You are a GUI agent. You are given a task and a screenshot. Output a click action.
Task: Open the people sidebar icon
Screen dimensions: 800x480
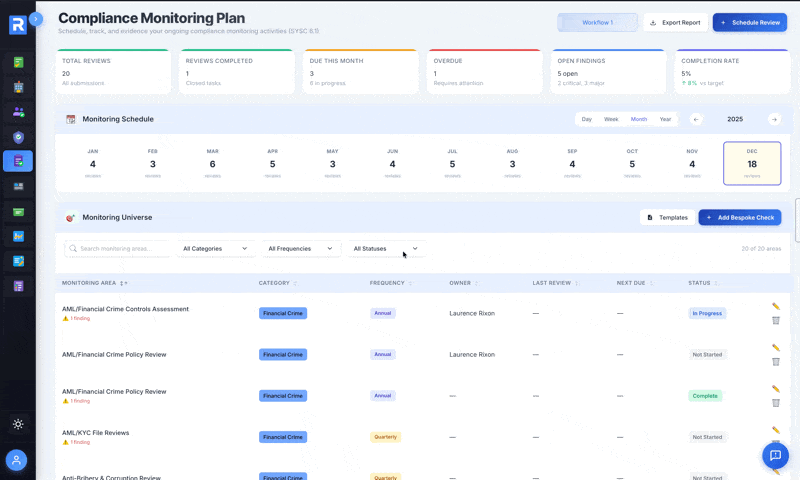(x=18, y=112)
